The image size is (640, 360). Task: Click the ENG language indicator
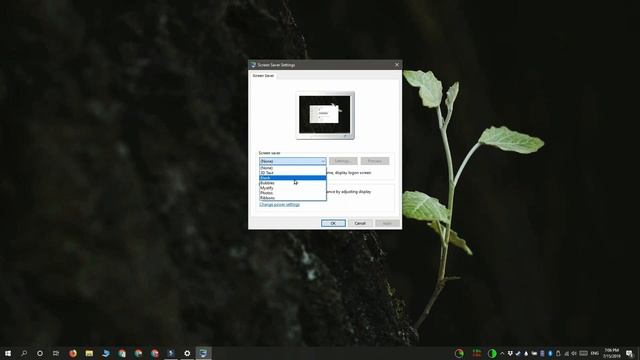[595, 353]
